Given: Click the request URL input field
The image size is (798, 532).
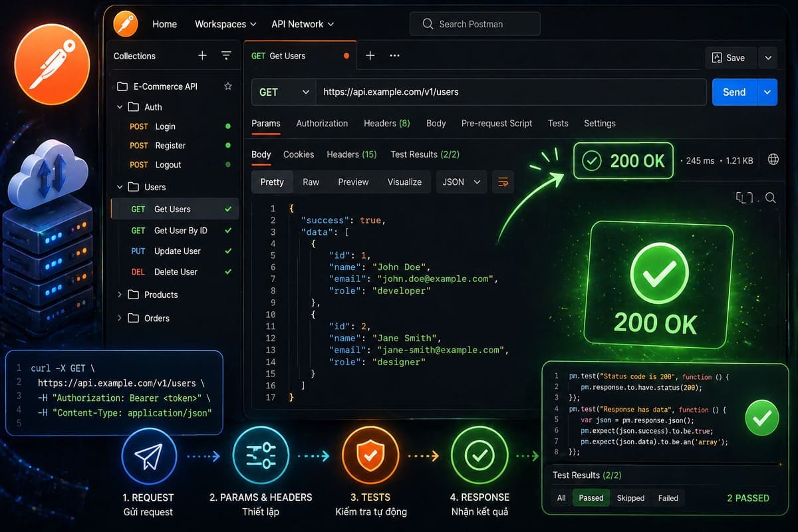Looking at the screenshot, I should pos(511,92).
